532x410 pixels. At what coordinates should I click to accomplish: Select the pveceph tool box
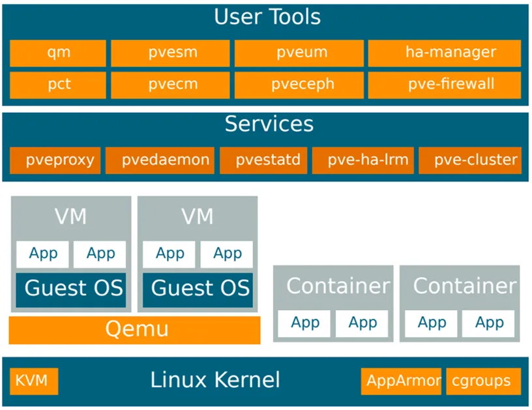(297, 85)
